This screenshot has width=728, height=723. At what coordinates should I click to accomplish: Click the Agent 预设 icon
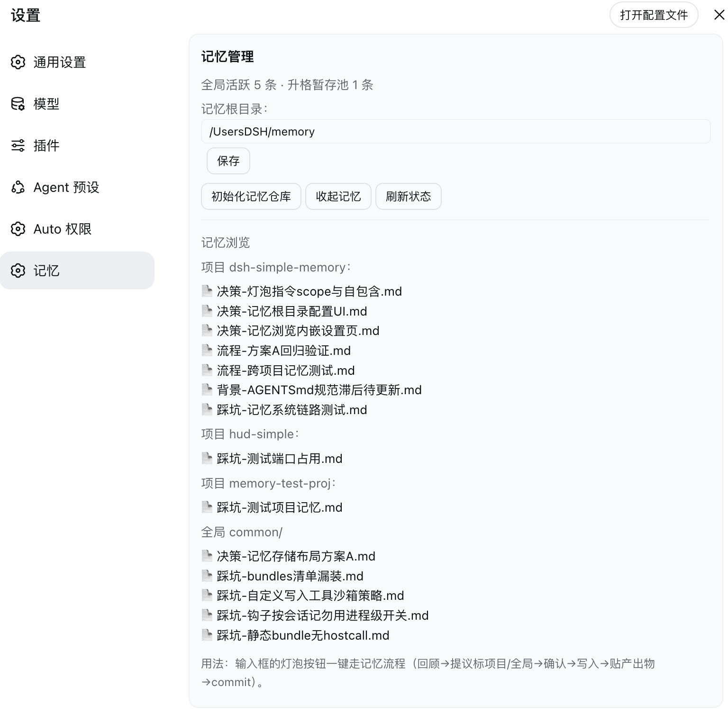pos(18,187)
